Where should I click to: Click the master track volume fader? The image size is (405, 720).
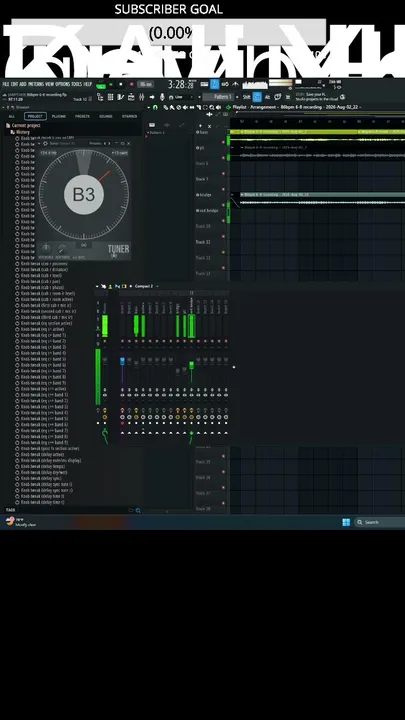point(105,362)
